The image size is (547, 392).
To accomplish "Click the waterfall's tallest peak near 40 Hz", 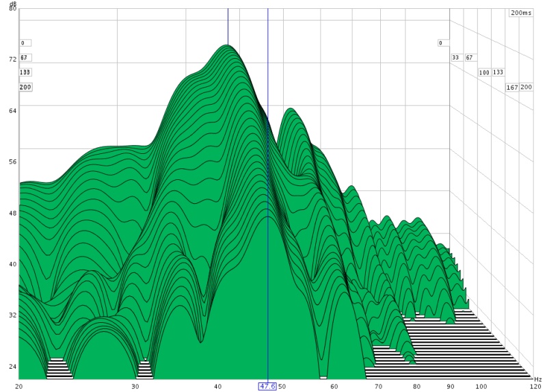I will tap(227, 47).
